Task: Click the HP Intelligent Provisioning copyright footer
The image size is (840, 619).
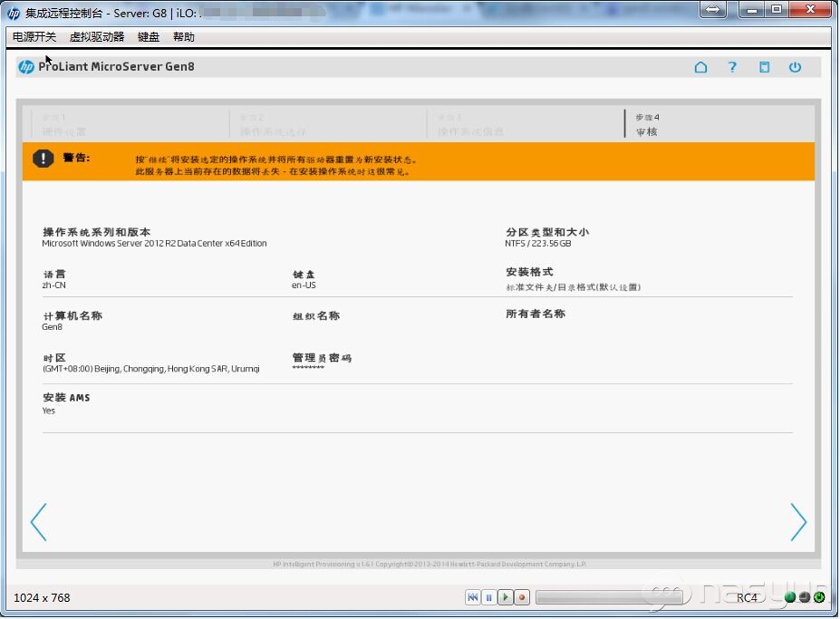Action: pyautogui.click(x=430, y=565)
